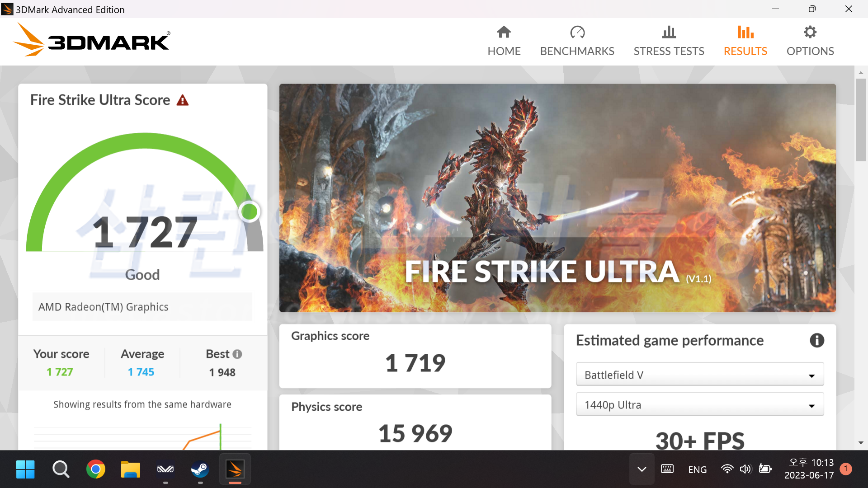Image resolution: width=868 pixels, height=488 pixels.
Task: Open Google Chrome from taskbar
Action: pos(96,469)
